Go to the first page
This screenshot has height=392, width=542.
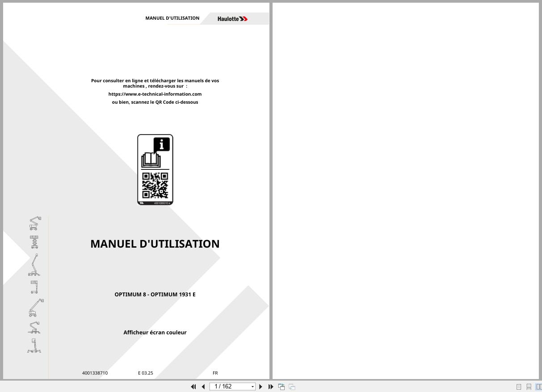[193, 387]
